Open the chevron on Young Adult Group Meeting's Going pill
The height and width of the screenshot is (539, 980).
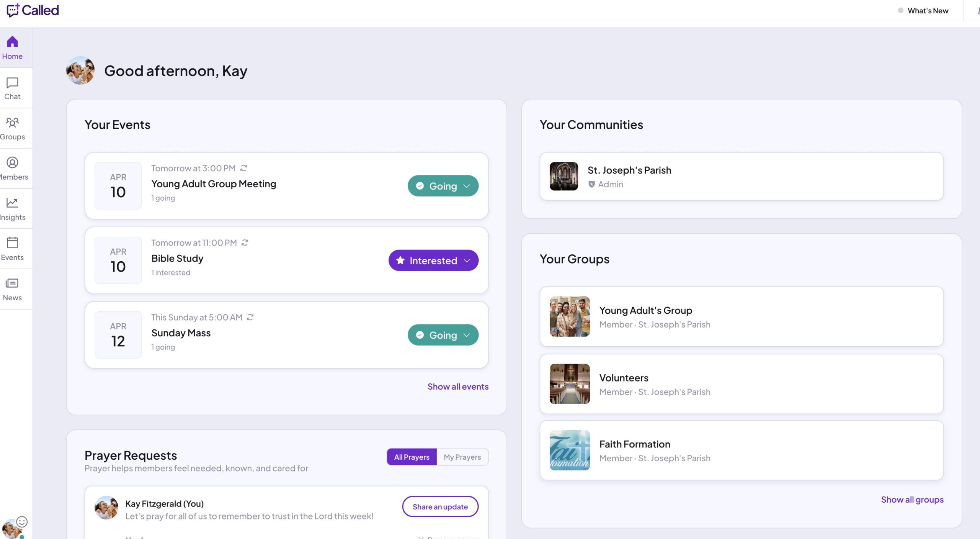click(467, 186)
